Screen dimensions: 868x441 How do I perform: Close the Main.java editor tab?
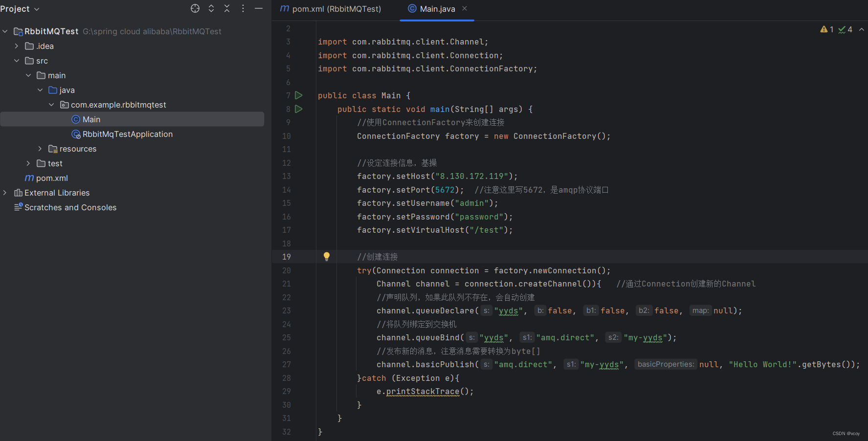[465, 8]
